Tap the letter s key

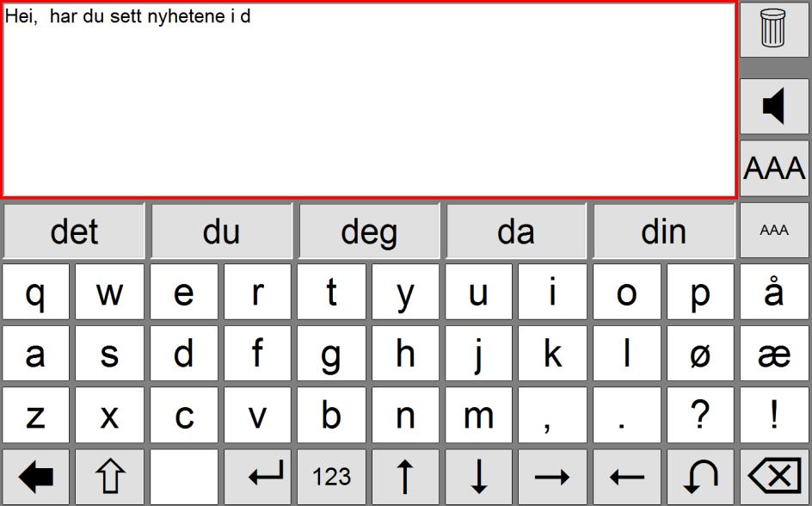[x=110, y=353]
